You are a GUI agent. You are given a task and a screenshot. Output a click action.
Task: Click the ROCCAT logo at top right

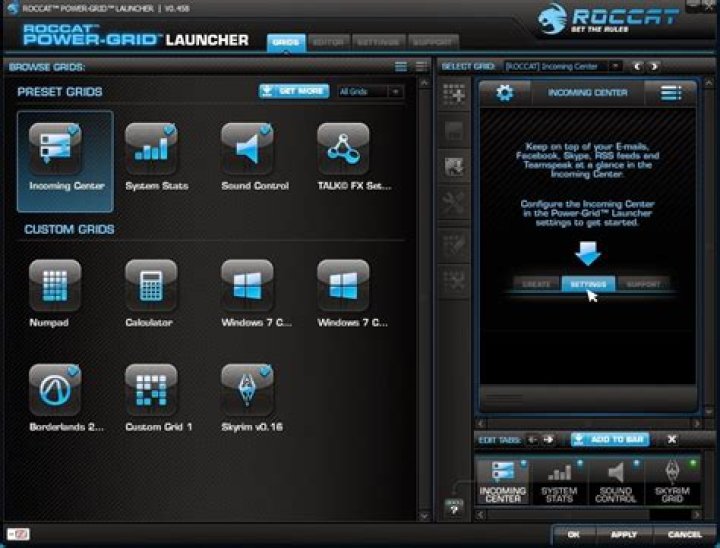pyautogui.click(x=608, y=18)
